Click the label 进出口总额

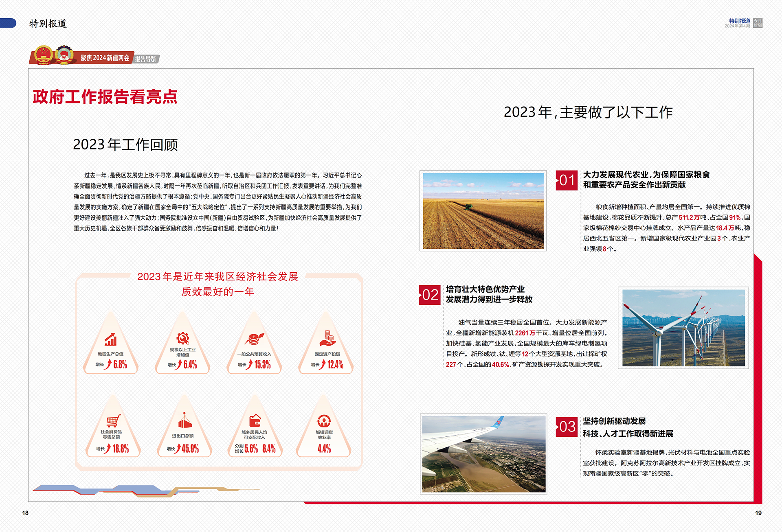182,436
